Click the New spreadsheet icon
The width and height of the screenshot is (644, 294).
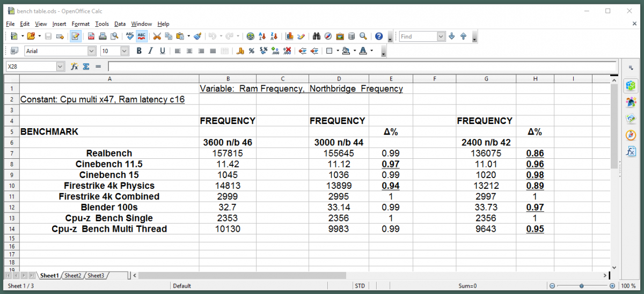14,36
